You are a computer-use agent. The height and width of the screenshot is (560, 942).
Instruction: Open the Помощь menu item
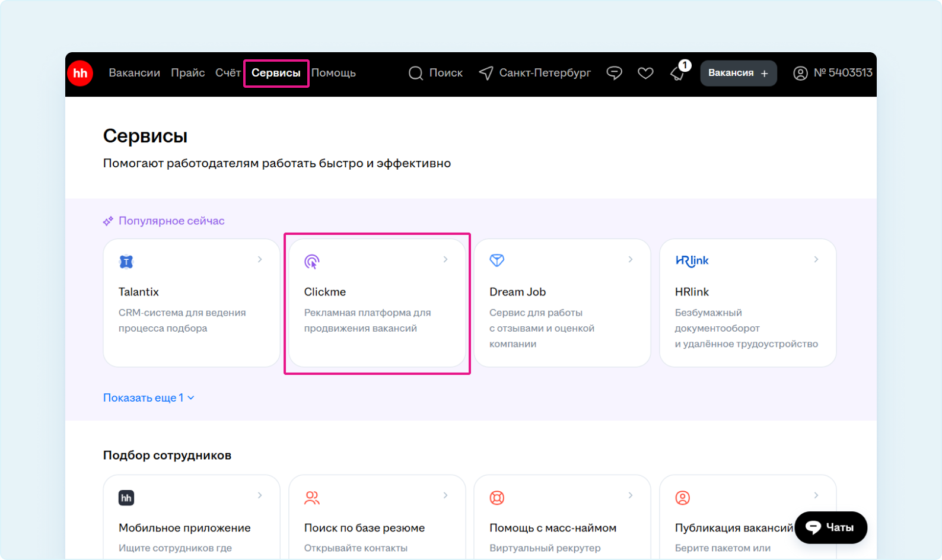[333, 73]
